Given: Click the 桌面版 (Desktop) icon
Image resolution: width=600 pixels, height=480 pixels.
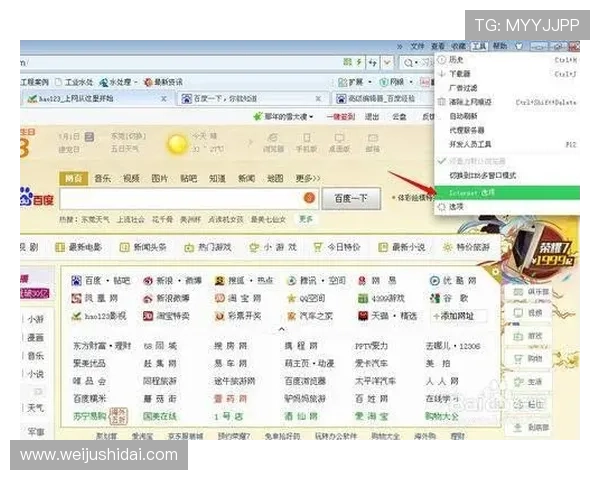Looking at the screenshot, I should [339, 142].
